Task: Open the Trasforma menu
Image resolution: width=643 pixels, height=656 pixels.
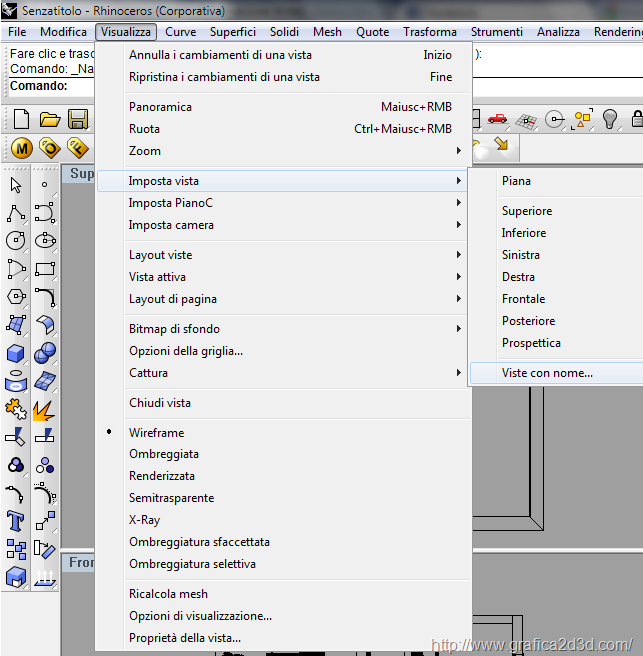Action: coord(430,32)
